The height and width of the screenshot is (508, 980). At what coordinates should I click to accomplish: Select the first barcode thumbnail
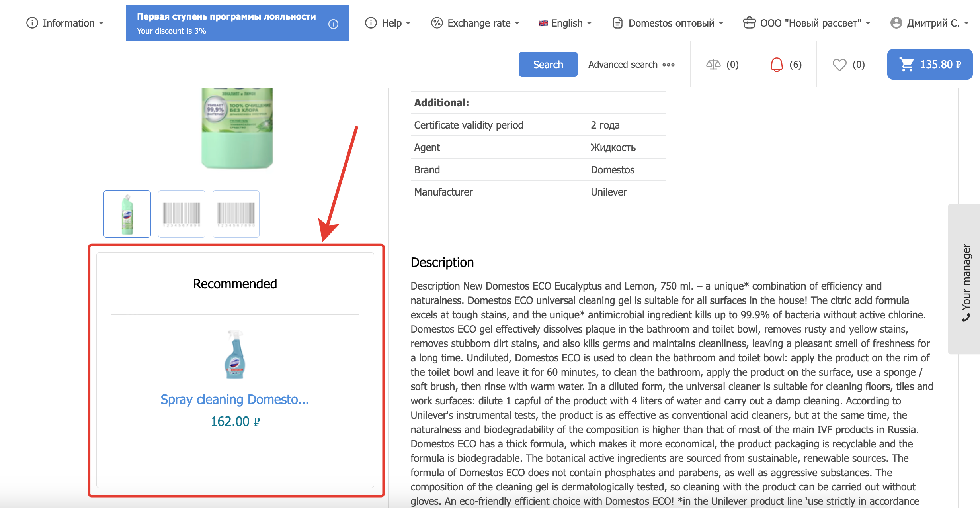182,214
